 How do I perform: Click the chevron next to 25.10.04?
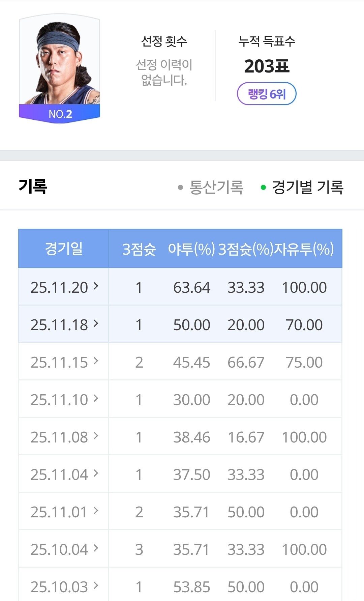pos(96,548)
